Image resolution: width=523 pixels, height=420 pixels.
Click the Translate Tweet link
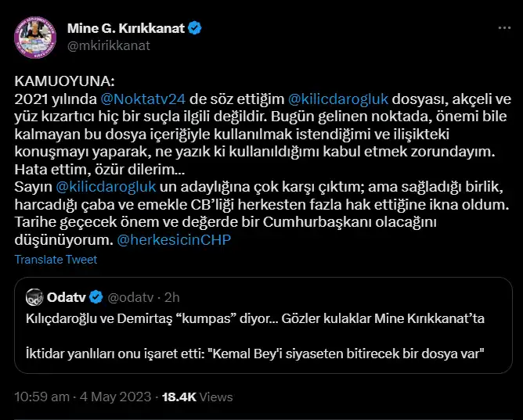[x=56, y=260]
